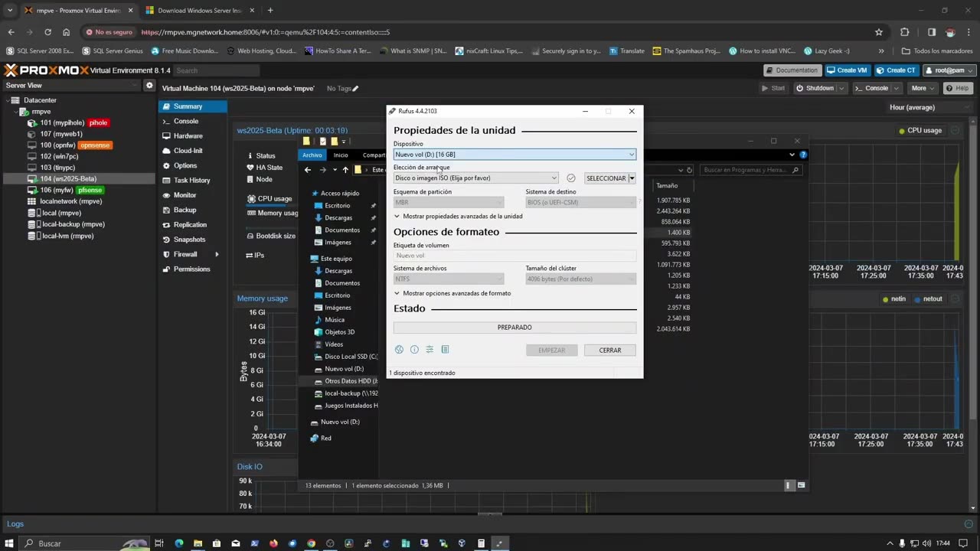
Task: Expand Mostrar propiedades avanzadas de la unidad
Action: coord(458,217)
